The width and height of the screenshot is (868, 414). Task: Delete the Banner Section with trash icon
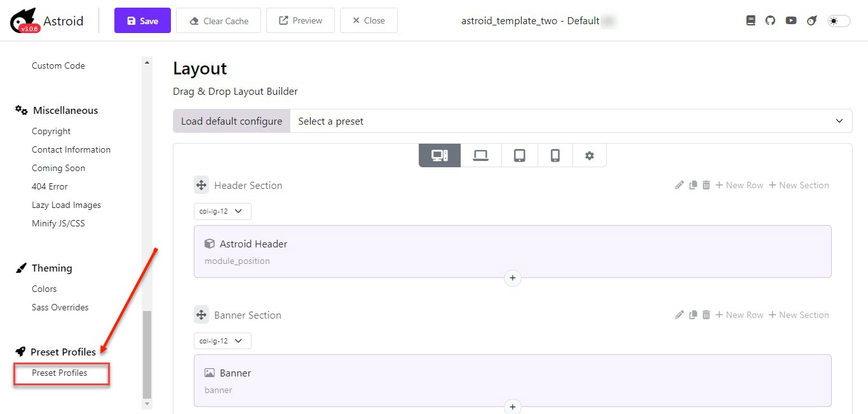(x=706, y=315)
